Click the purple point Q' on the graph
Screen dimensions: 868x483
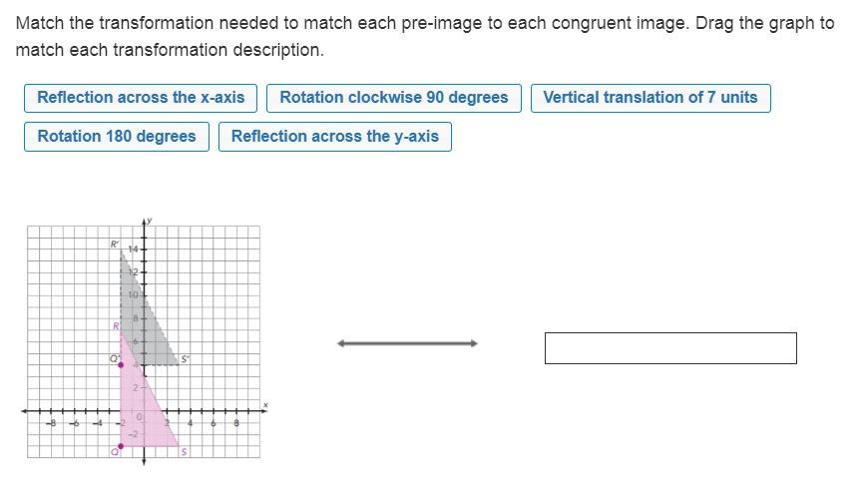coord(122,365)
